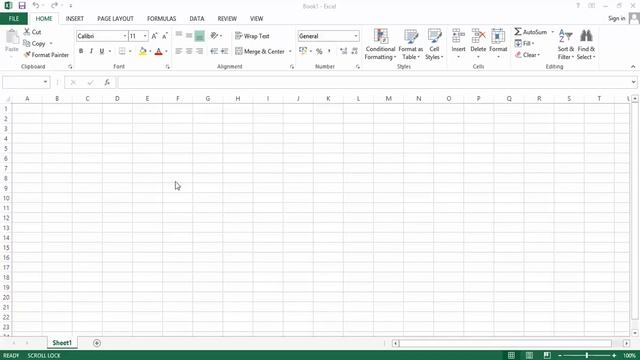Apply the Fill Color bucket

pos(142,51)
